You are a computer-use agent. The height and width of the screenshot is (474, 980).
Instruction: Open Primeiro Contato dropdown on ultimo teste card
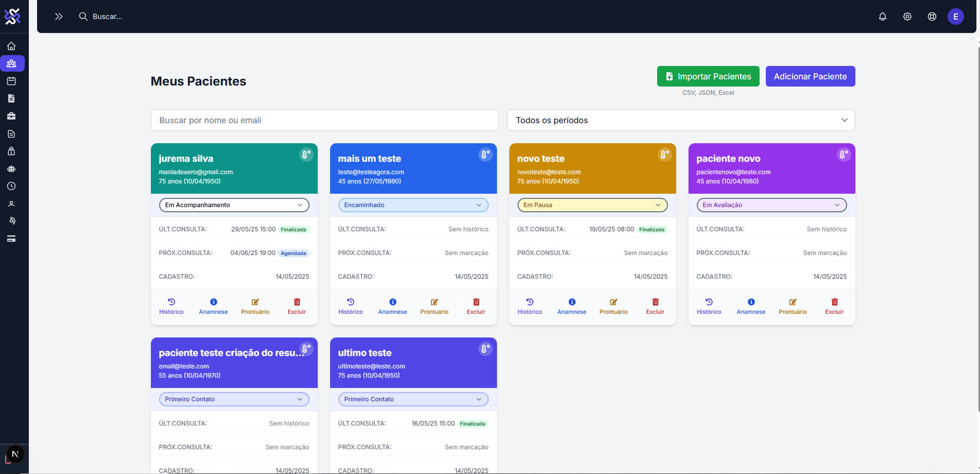414,399
